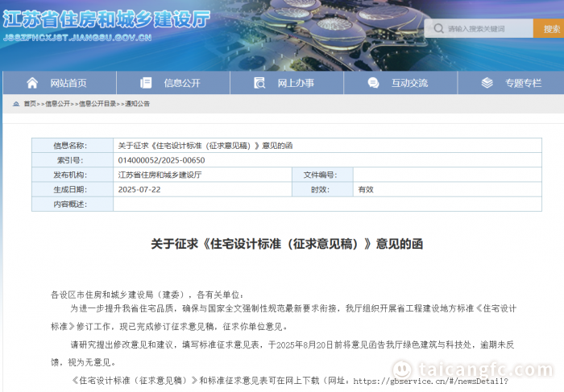Click 信息公开目录 breadcrumb link

tap(97, 104)
